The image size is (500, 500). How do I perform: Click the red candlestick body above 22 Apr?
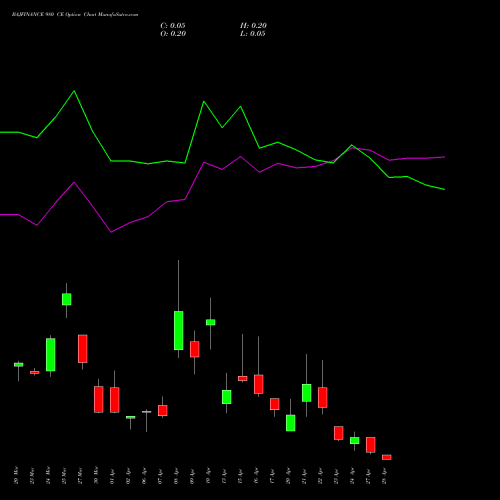tap(323, 397)
